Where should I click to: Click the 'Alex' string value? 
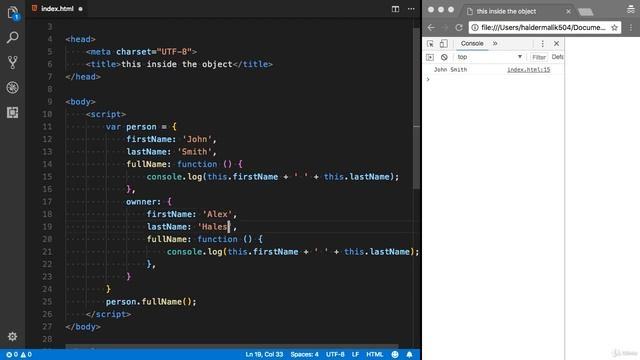(x=217, y=214)
